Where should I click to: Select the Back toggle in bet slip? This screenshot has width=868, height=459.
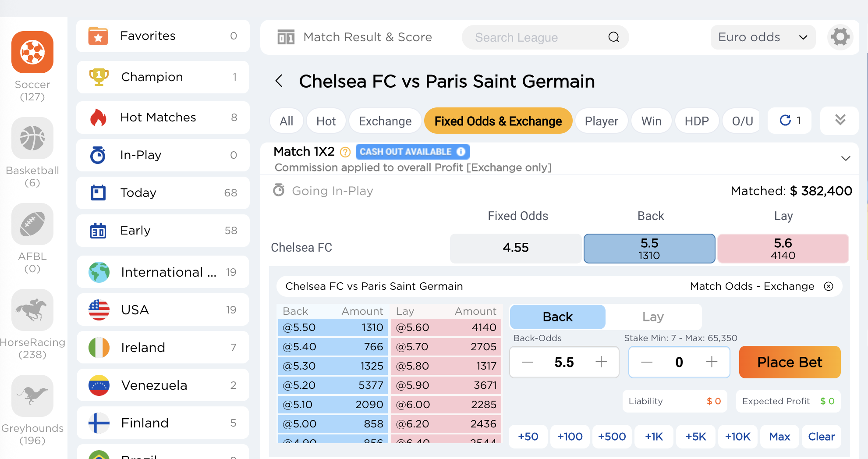pos(557,317)
